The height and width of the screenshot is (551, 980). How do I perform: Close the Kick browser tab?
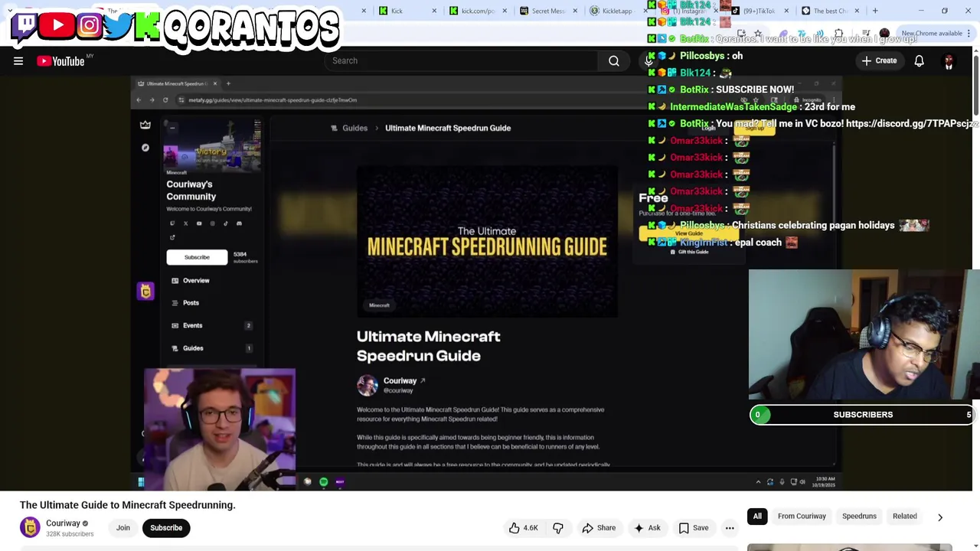point(434,11)
